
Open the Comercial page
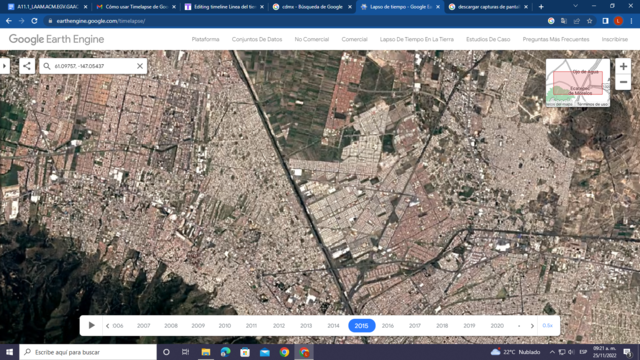[354, 39]
